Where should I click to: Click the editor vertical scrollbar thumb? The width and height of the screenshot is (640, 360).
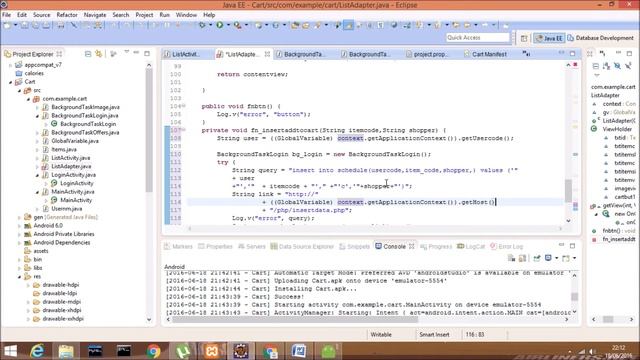pos(568,190)
